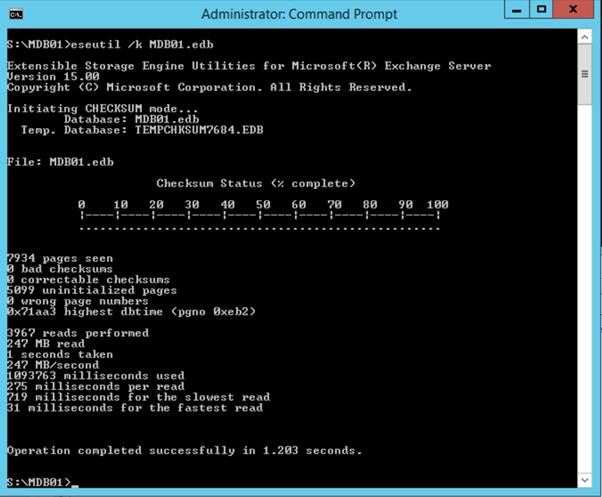Click the 'File: MDB01.edb' line
Screen dimensions: 602x497
(60, 162)
